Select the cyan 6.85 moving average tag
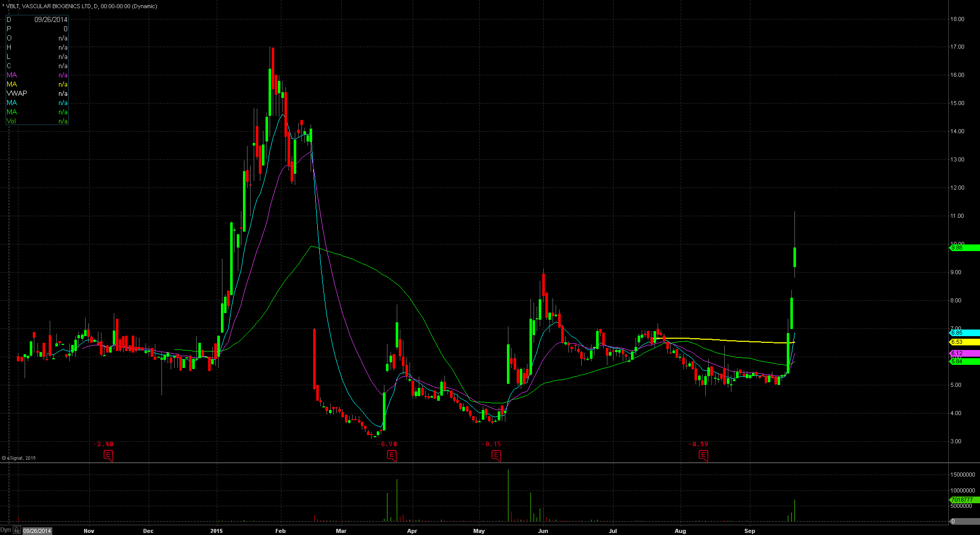 [964, 333]
